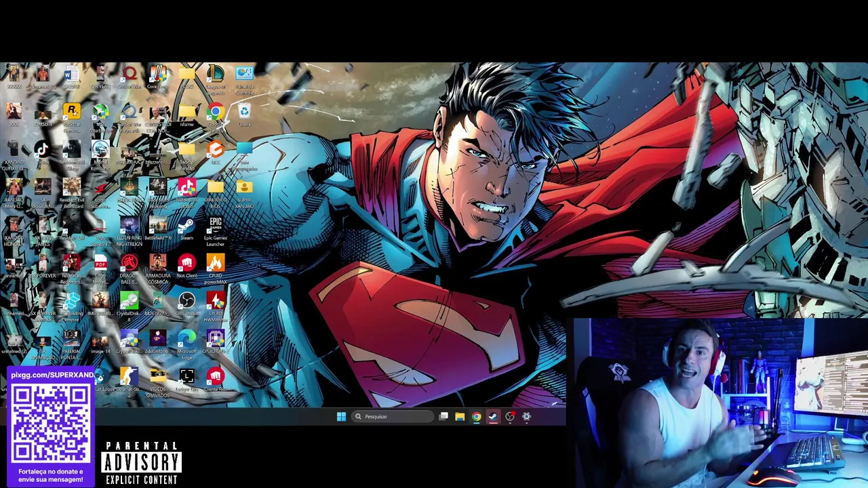Open File Explorer from the taskbar
868x488 pixels.
[460, 416]
